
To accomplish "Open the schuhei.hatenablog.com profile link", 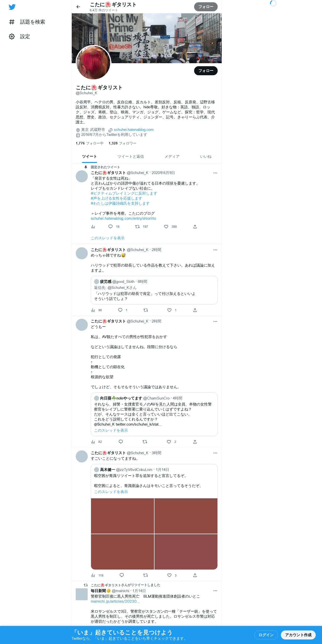I will point(134,130).
